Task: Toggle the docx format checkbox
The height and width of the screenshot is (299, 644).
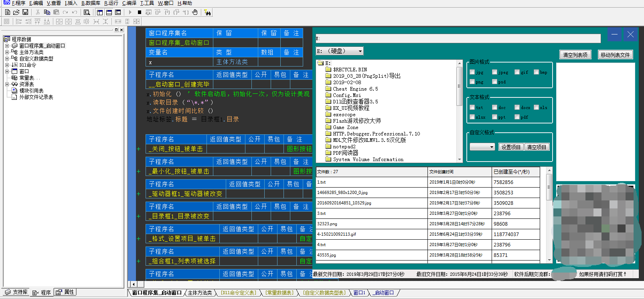Action: tap(517, 107)
